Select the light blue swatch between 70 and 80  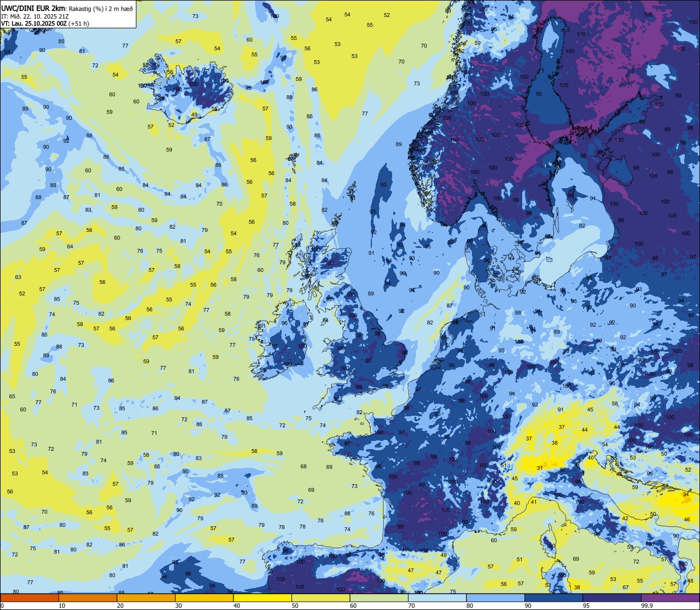[437, 597]
